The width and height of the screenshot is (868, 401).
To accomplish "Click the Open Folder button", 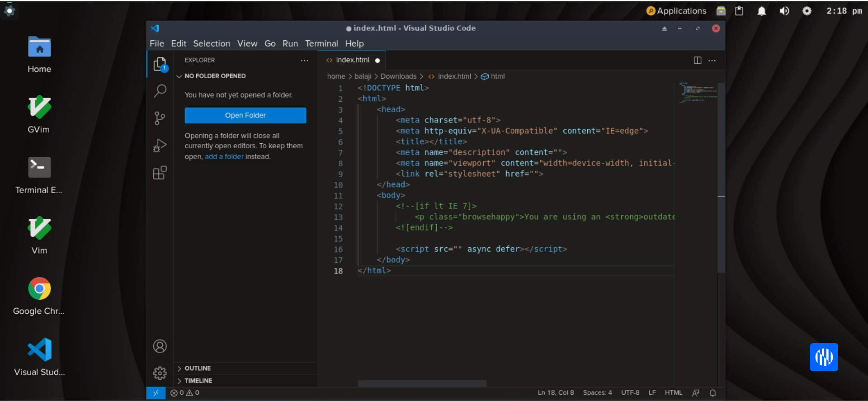I will pyautogui.click(x=245, y=115).
